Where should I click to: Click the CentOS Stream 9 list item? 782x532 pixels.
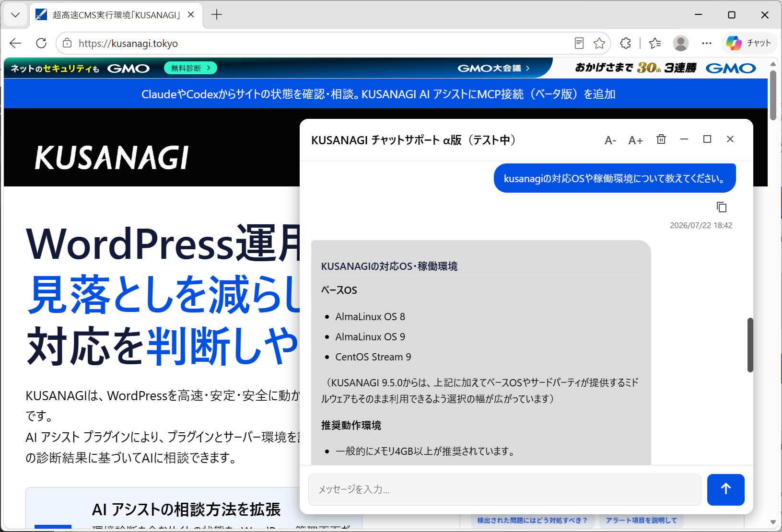point(373,357)
